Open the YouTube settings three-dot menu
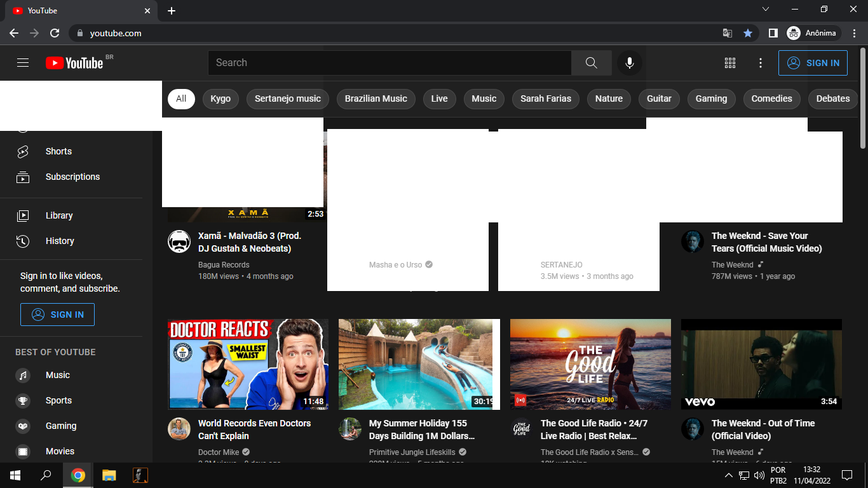 pos(761,63)
